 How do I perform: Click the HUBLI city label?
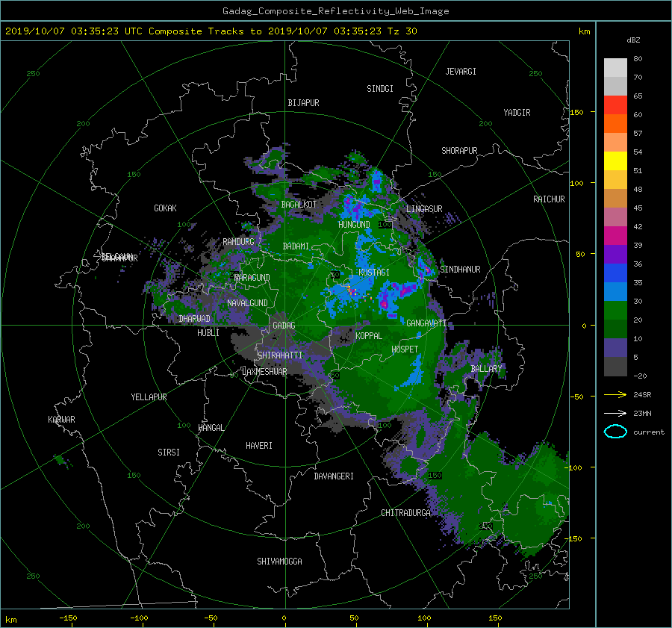click(x=208, y=333)
